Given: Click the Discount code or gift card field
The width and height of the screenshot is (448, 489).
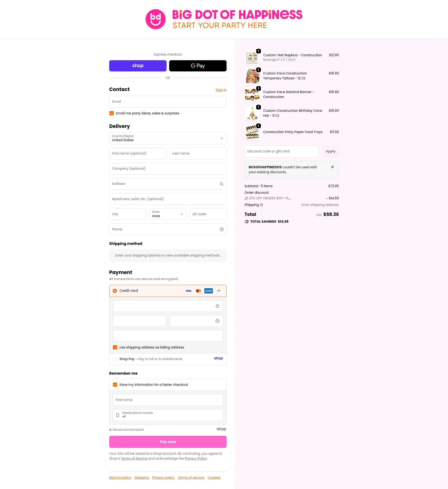Looking at the screenshot, I should tap(282, 151).
